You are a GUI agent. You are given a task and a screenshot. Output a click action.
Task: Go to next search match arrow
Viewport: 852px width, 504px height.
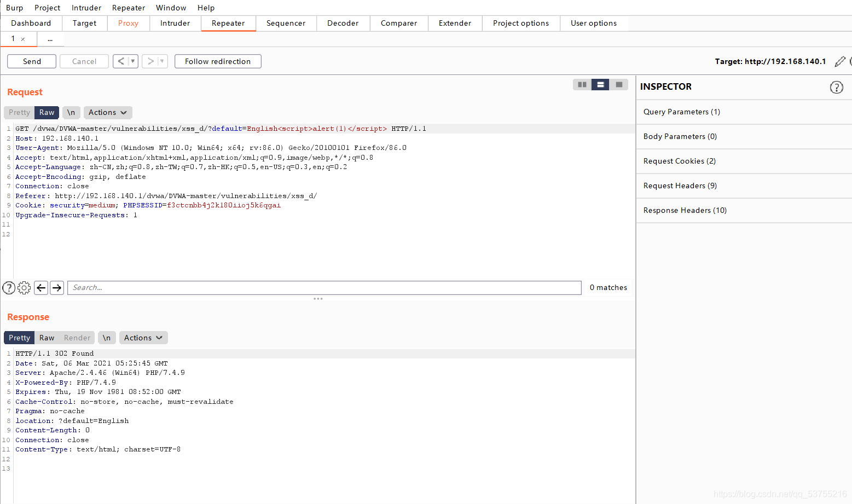pos(57,288)
